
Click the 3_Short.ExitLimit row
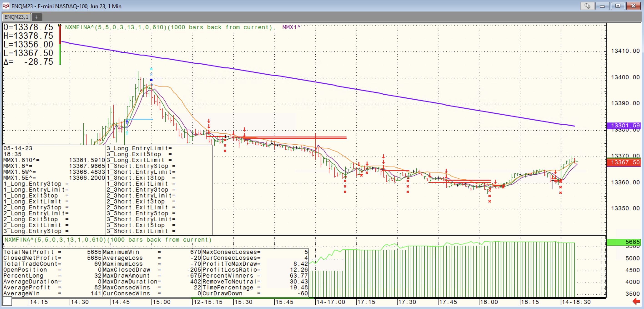[159, 231]
